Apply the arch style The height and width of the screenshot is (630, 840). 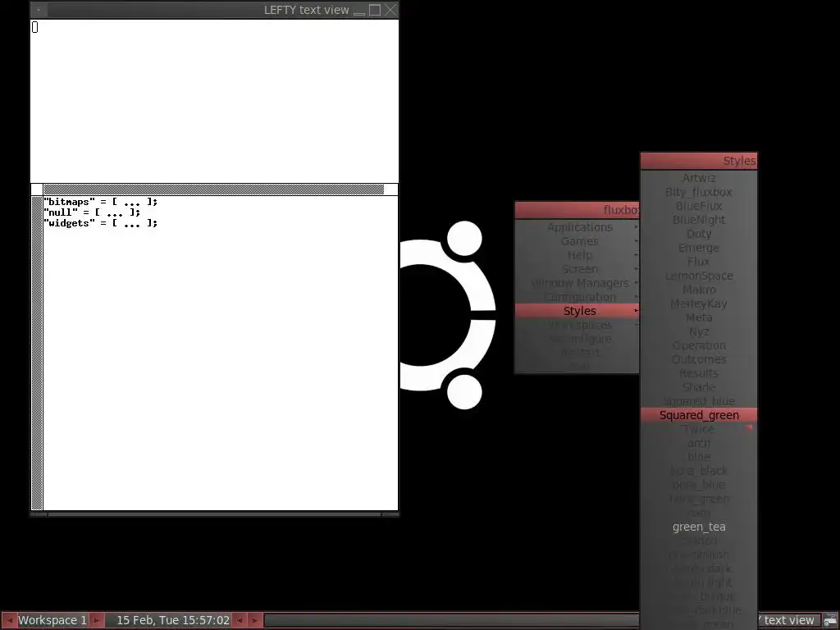point(699,443)
